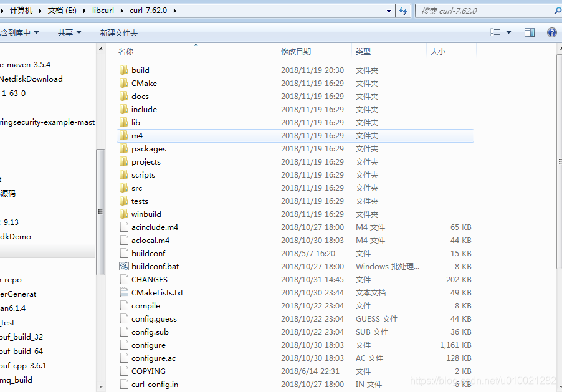The image size is (562, 392).
Task: Expand the address bar history dropdown
Action: [x=389, y=11]
